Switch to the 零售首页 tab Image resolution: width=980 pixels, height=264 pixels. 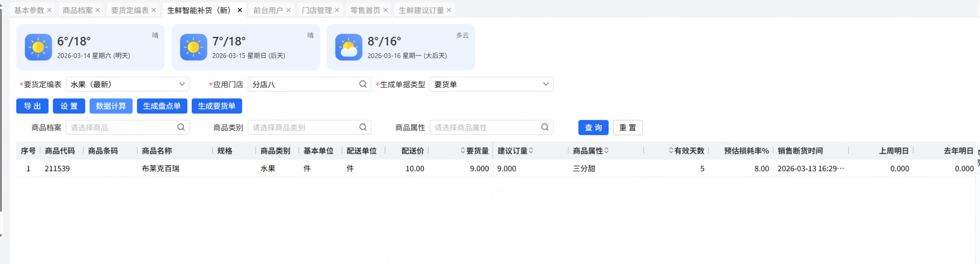365,10
